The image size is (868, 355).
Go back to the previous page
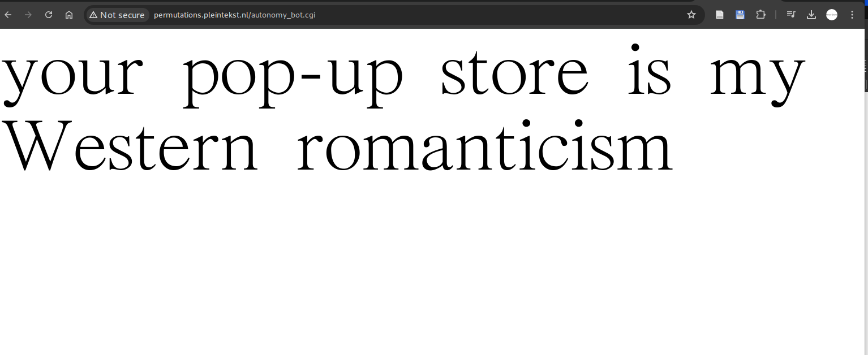(x=8, y=15)
